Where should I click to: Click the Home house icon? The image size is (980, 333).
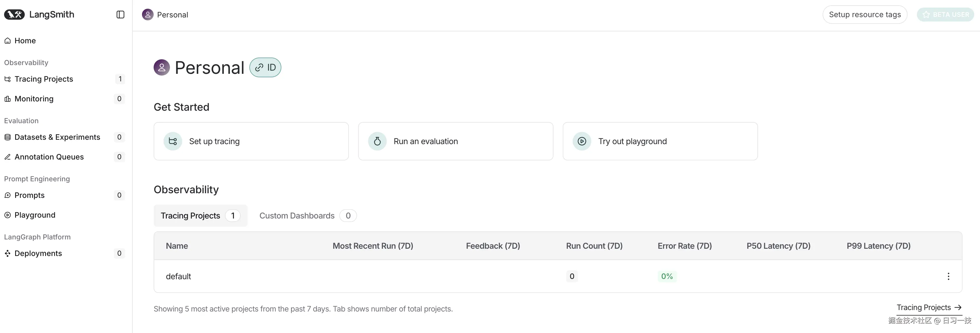click(x=8, y=41)
